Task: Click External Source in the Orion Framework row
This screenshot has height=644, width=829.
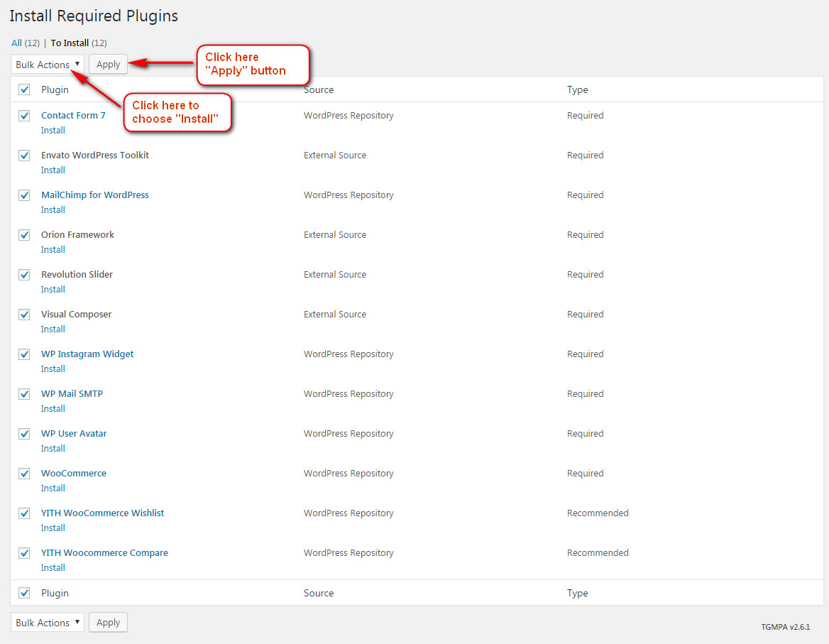Action: [335, 234]
